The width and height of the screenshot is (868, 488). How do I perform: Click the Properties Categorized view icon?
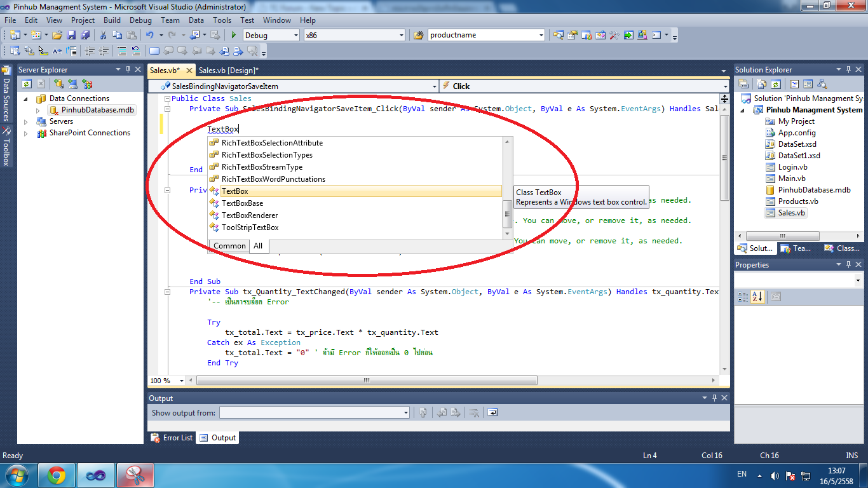coord(743,297)
